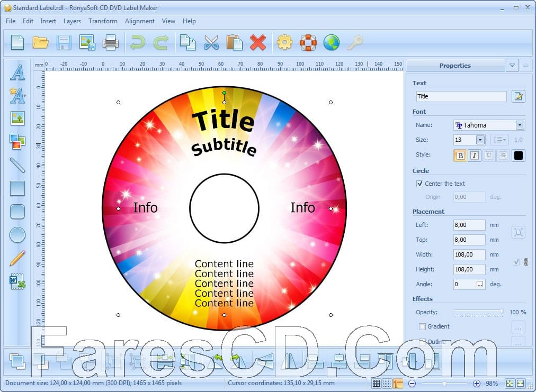Open Angle ellipsis picker

(x=480, y=284)
